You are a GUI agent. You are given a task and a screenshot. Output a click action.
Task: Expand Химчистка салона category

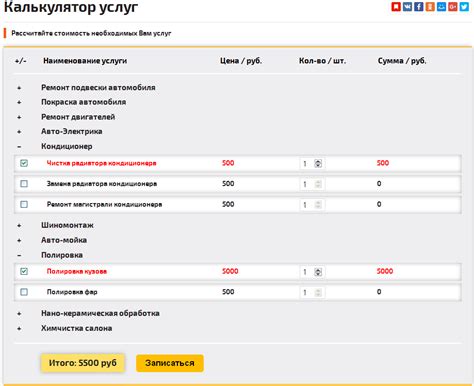click(19, 329)
